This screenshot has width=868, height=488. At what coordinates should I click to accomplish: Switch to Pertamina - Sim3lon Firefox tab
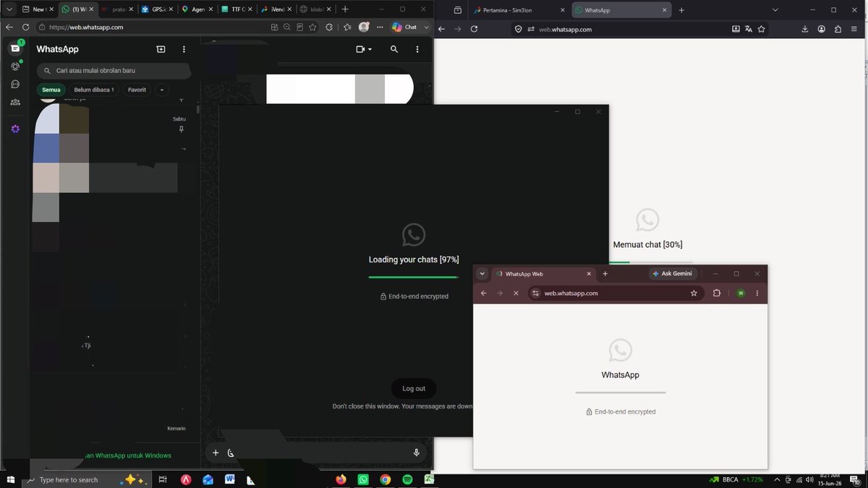[x=519, y=10]
